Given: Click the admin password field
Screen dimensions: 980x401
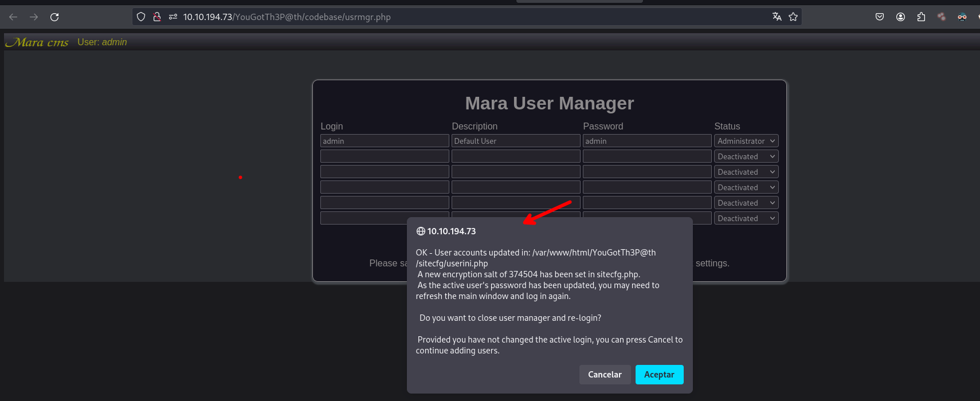Looking at the screenshot, I should pos(646,141).
